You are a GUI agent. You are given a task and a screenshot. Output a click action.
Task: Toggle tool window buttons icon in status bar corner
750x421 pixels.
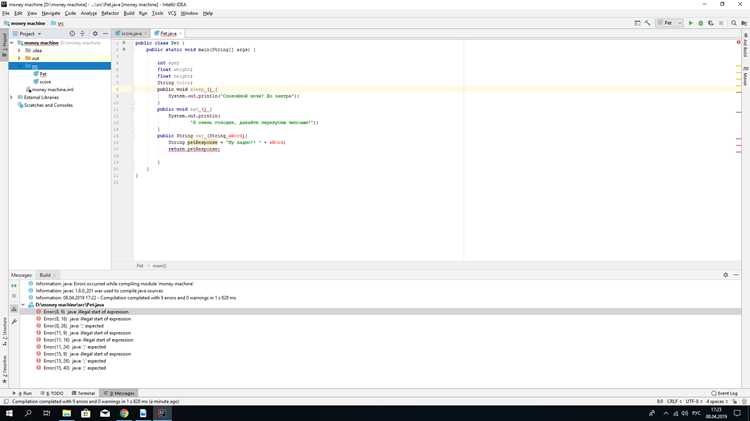coord(6,402)
